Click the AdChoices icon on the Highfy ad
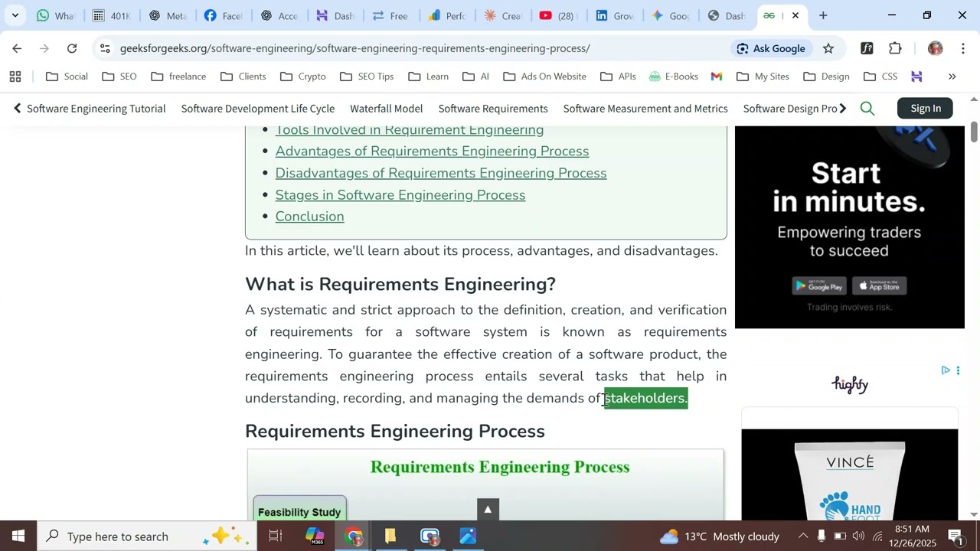 click(946, 370)
